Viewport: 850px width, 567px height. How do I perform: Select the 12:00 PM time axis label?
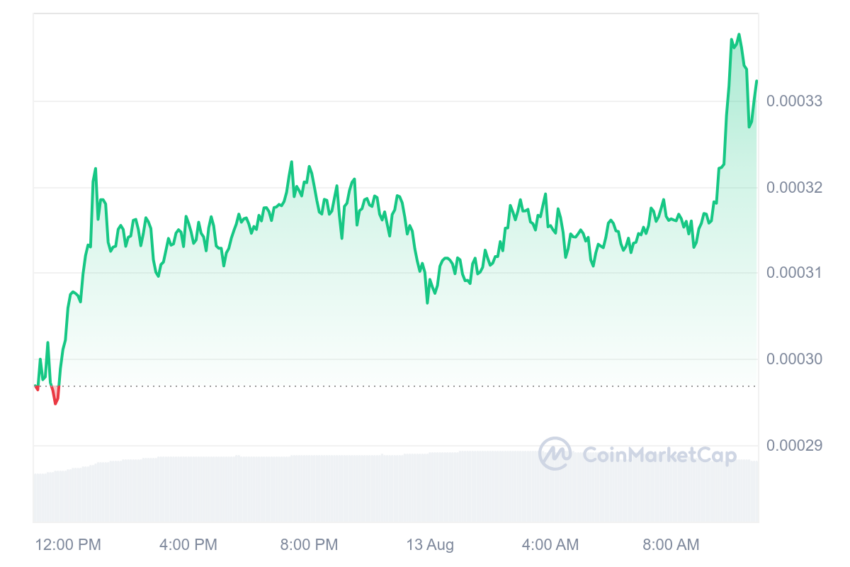pyautogui.click(x=68, y=545)
